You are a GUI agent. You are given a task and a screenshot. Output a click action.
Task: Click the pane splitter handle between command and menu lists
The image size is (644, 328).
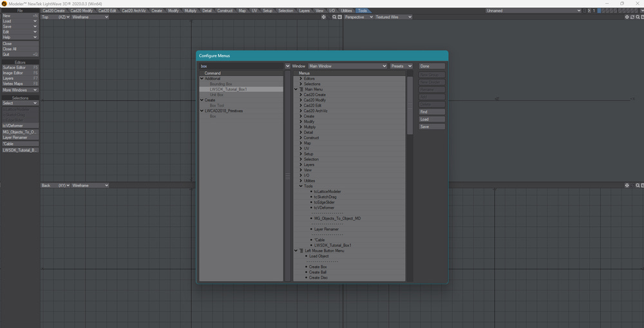[287, 176]
